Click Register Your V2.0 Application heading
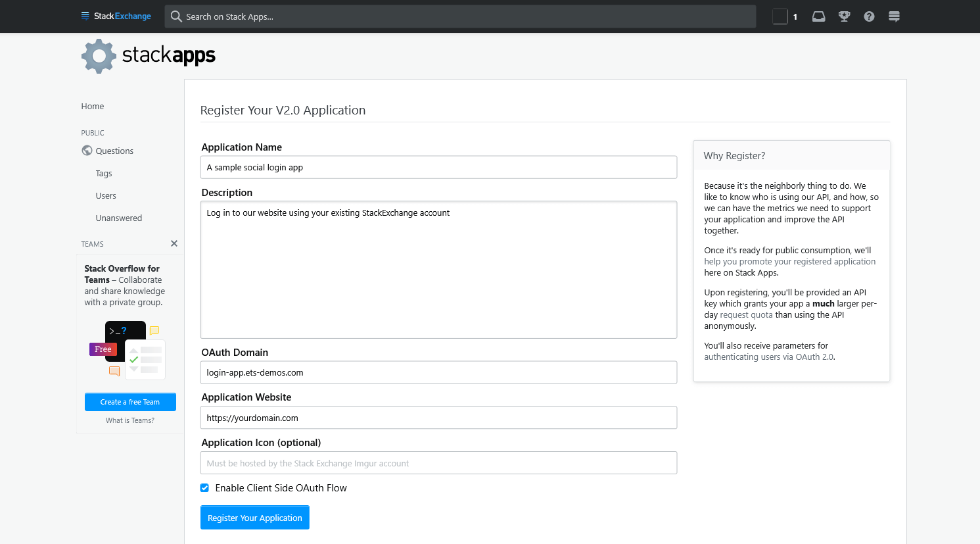This screenshot has width=980, height=544. [x=283, y=111]
